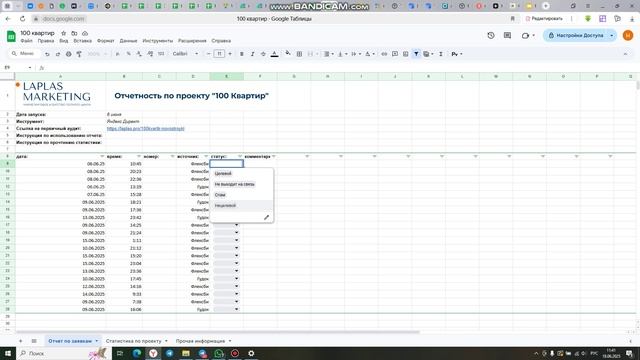The width and height of the screenshot is (640, 360).
Task: Click the Windows taskbar Поиск search box
Action: point(62,353)
